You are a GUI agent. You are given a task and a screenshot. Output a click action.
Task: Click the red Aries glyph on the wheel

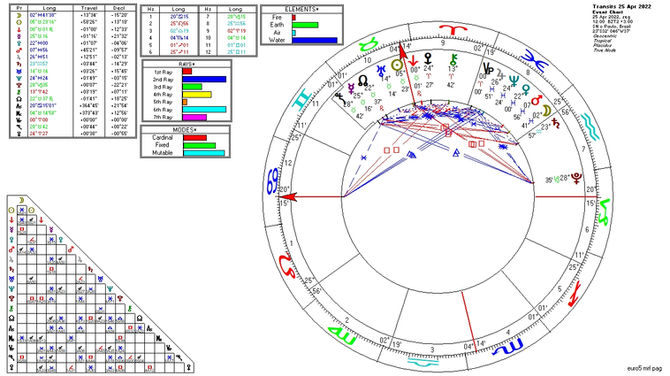[x=453, y=31]
